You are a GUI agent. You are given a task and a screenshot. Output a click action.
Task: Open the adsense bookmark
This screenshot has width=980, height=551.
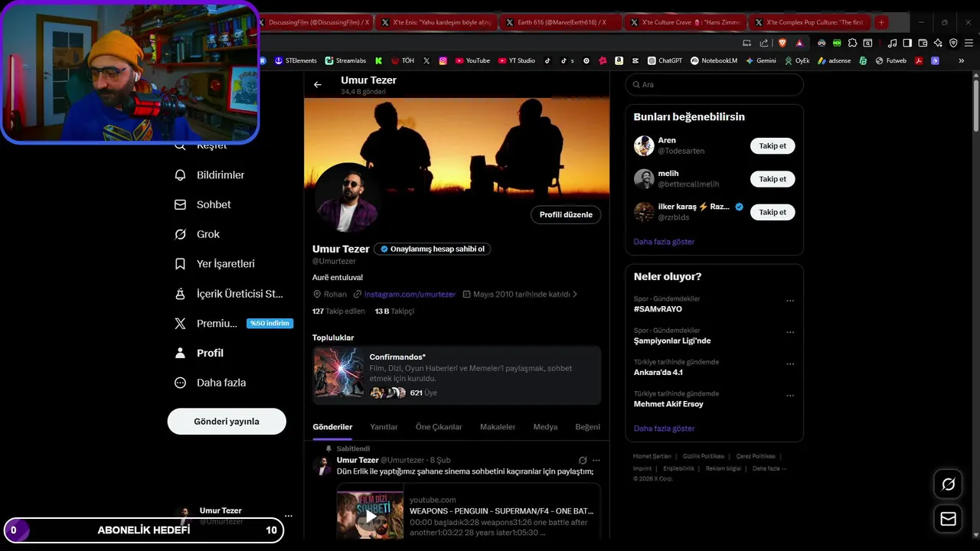(x=835, y=60)
